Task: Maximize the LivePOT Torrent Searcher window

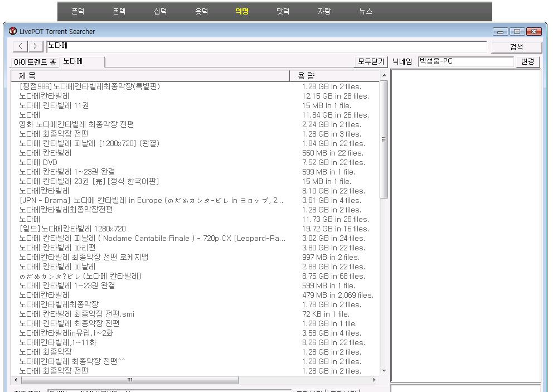Action: [x=517, y=32]
